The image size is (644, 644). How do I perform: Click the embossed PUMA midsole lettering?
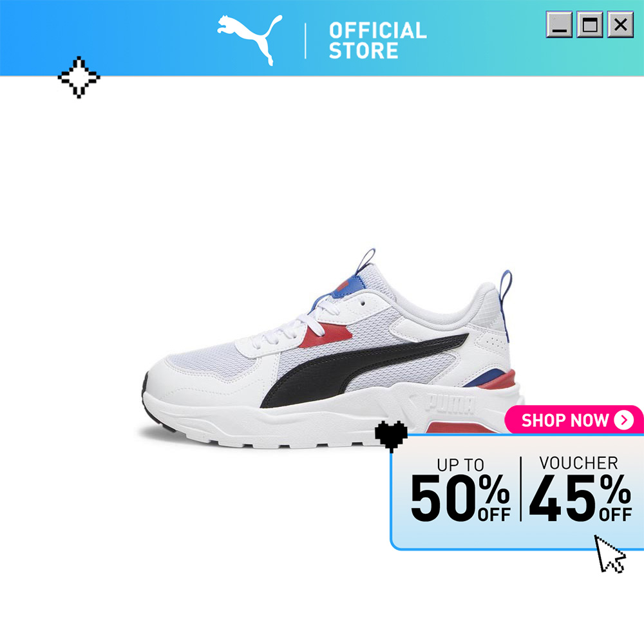click(450, 403)
